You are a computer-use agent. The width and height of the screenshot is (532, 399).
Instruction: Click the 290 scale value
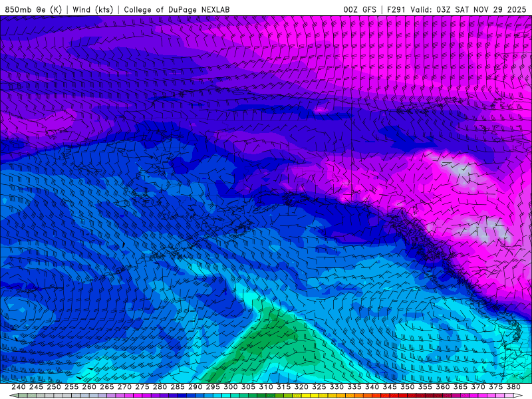point(195,387)
